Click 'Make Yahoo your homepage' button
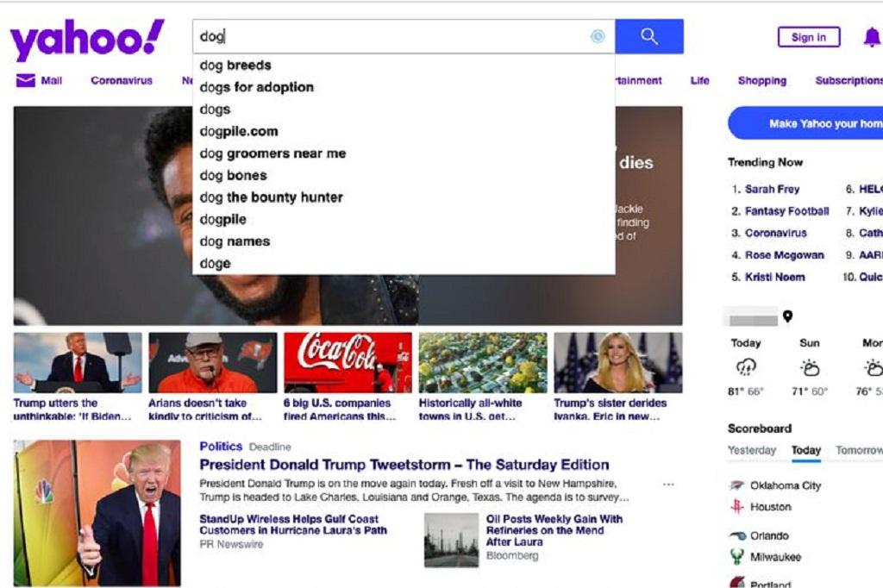883x588 pixels. point(806,123)
